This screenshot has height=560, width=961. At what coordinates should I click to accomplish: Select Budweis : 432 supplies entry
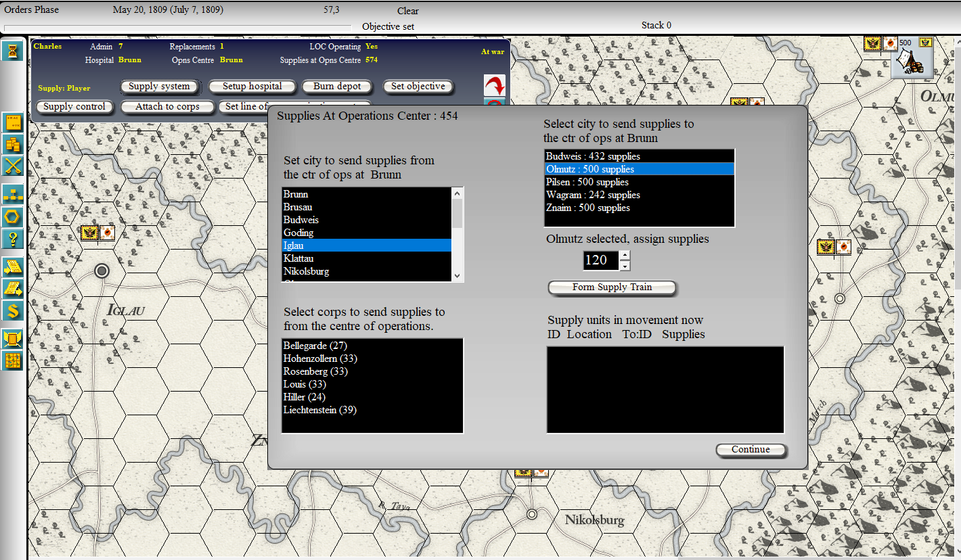640,156
